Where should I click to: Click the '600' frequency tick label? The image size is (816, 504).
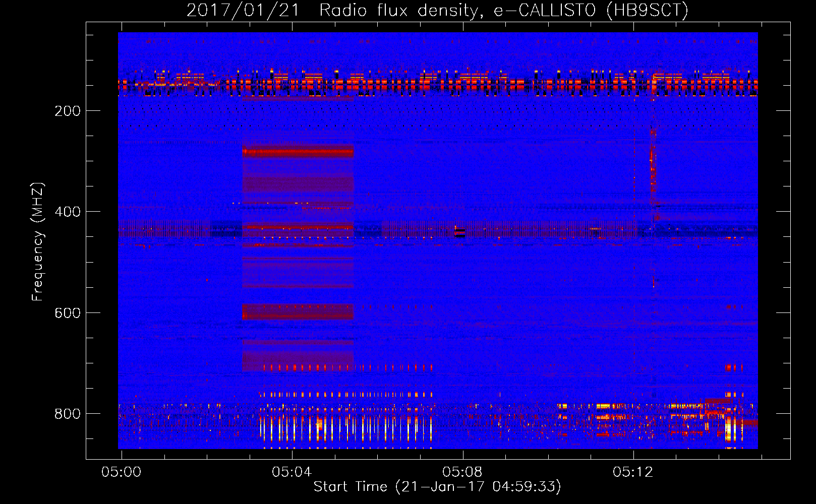click(x=68, y=313)
